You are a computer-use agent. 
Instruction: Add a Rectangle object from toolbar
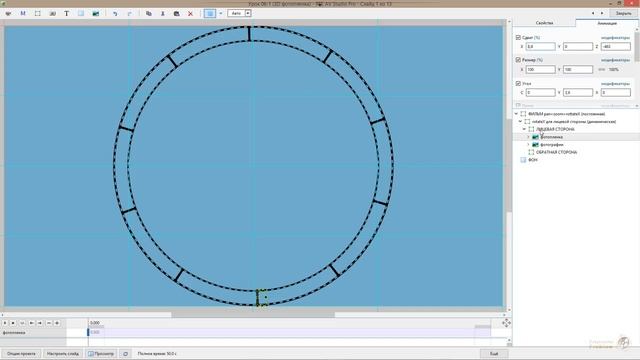click(x=81, y=13)
